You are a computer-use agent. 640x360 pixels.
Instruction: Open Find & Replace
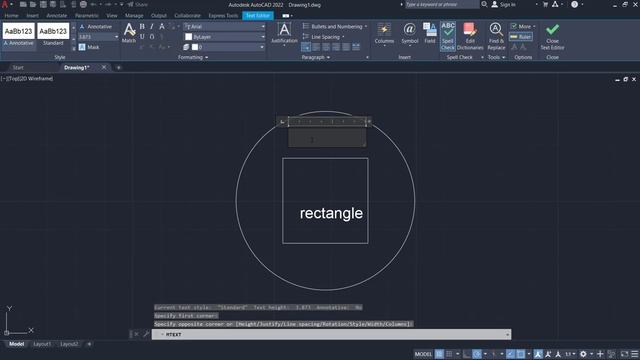[x=496, y=36]
